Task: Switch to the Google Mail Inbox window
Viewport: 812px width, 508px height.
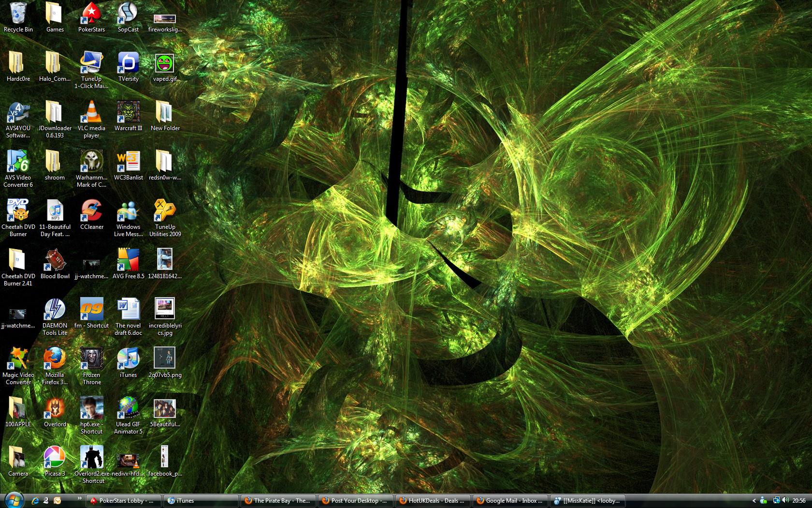Action: pyautogui.click(x=509, y=501)
